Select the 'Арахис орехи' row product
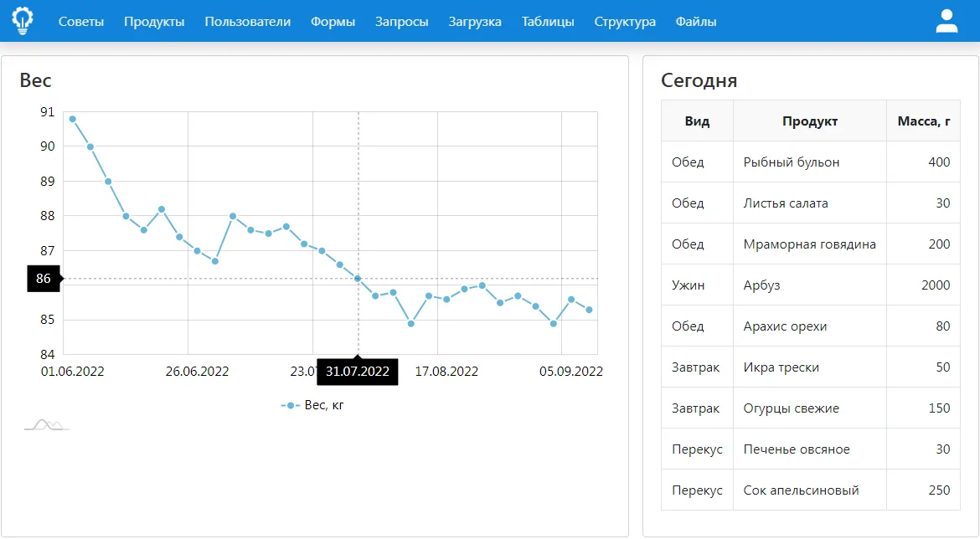Screen dimensions: 980x539 [x=810, y=326]
